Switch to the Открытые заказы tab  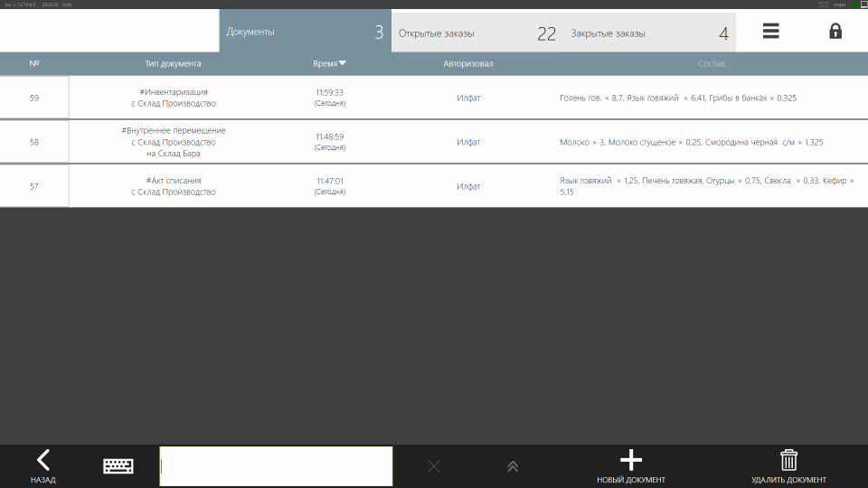(x=477, y=33)
